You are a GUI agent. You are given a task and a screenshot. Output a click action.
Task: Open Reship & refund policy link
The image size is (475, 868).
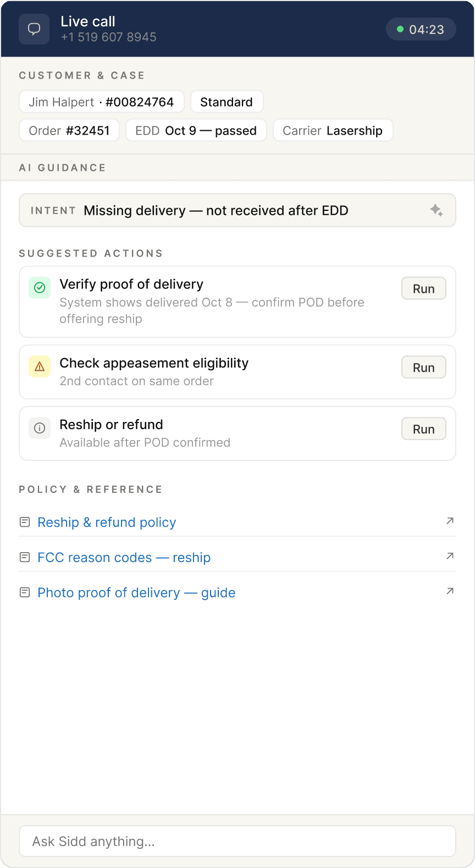coord(107,522)
